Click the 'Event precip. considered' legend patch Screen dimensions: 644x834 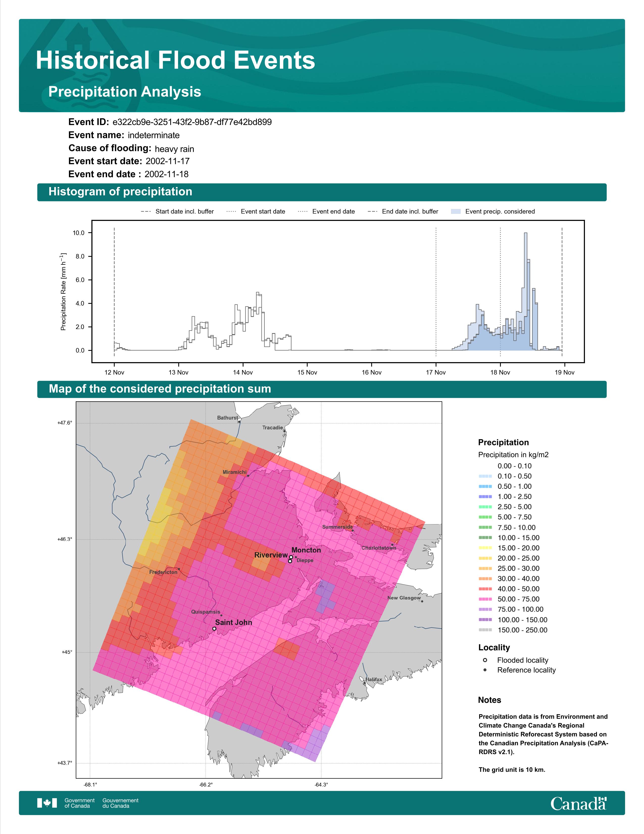click(456, 212)
